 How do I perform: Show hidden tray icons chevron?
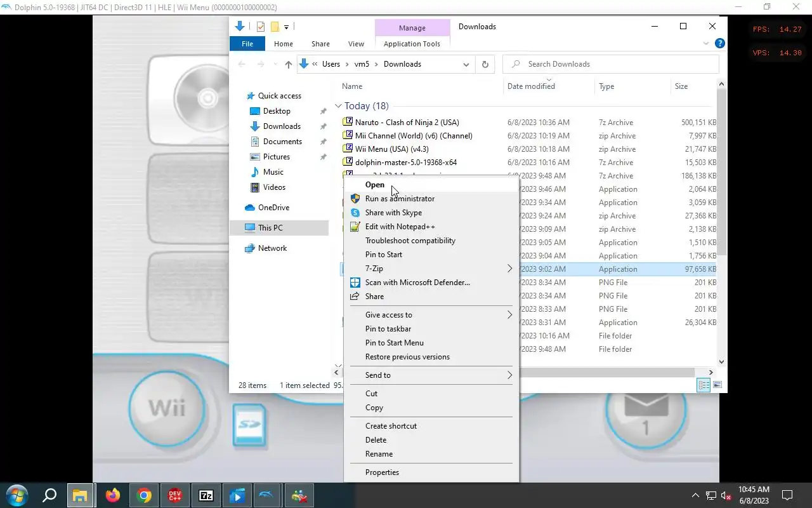695,495
